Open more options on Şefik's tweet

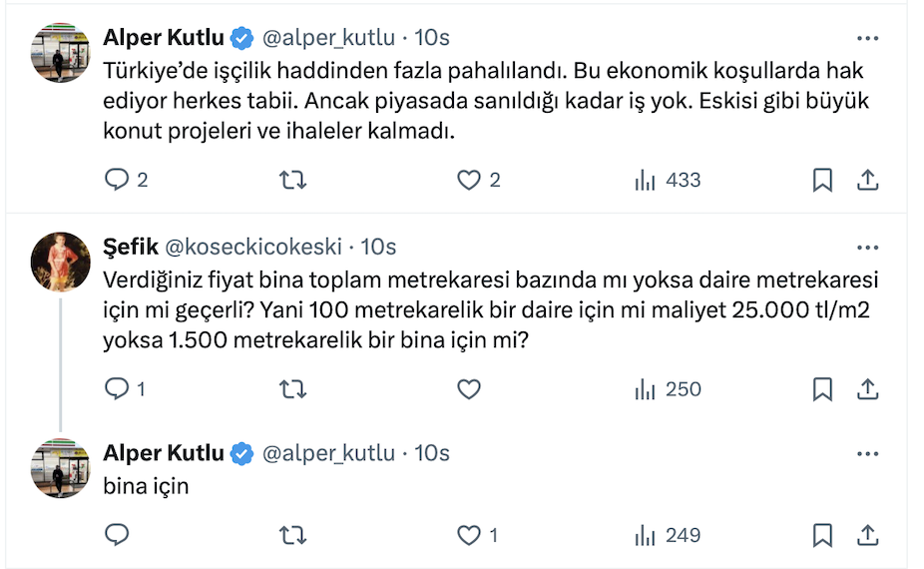pos(868,247)
